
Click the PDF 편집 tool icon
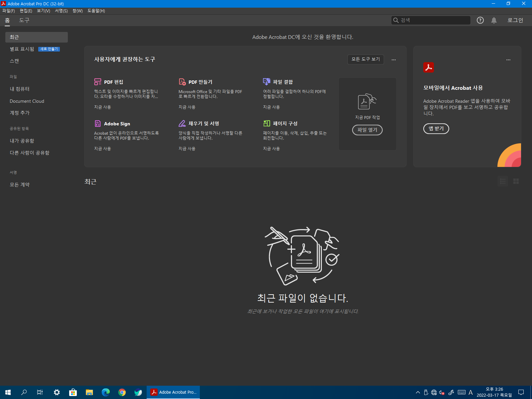(98, 82)
